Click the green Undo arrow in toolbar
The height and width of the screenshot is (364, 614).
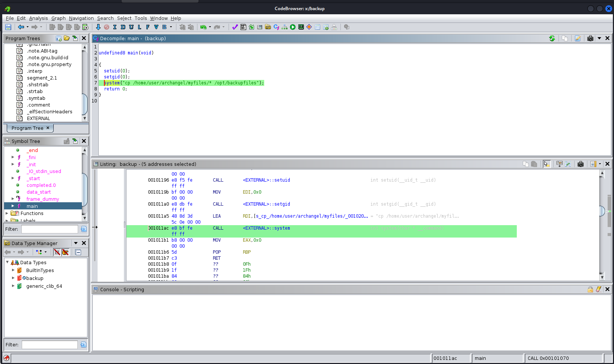click(203, 27)
